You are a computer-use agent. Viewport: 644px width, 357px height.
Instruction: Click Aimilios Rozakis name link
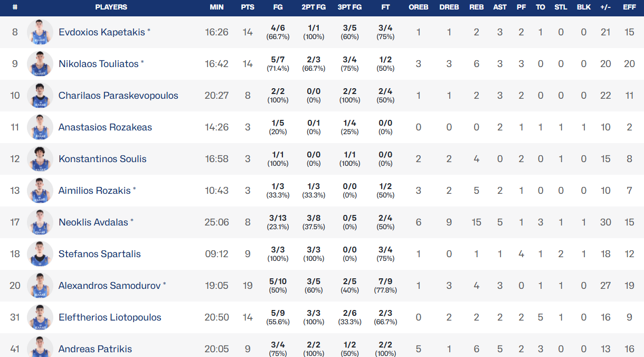[x=94, y=191]
